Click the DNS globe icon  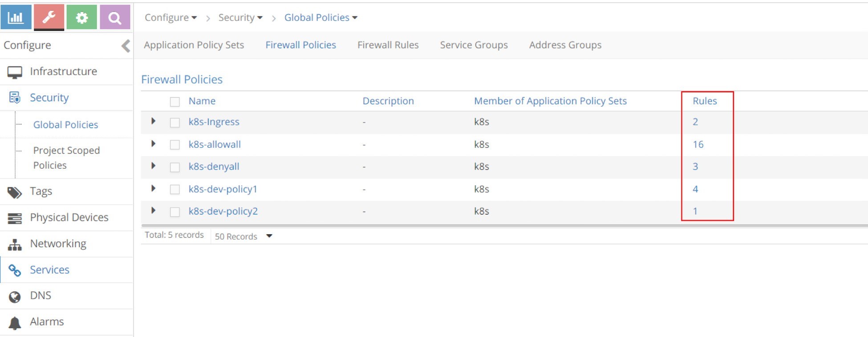15,296
